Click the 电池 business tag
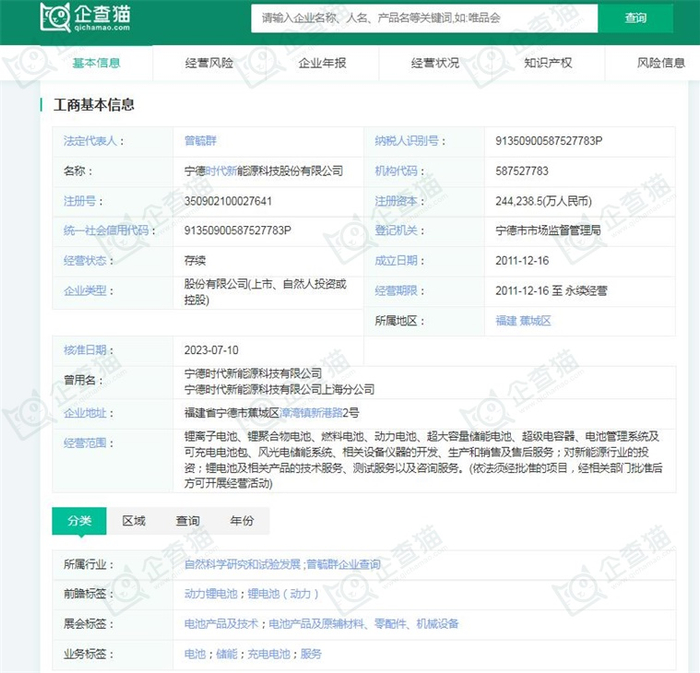Viewport: 700px width, 673px height. [x=195, y=654]
